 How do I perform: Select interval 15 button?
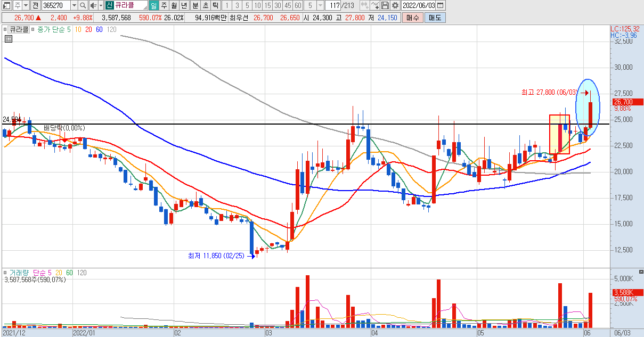click(x=267, y=5)
